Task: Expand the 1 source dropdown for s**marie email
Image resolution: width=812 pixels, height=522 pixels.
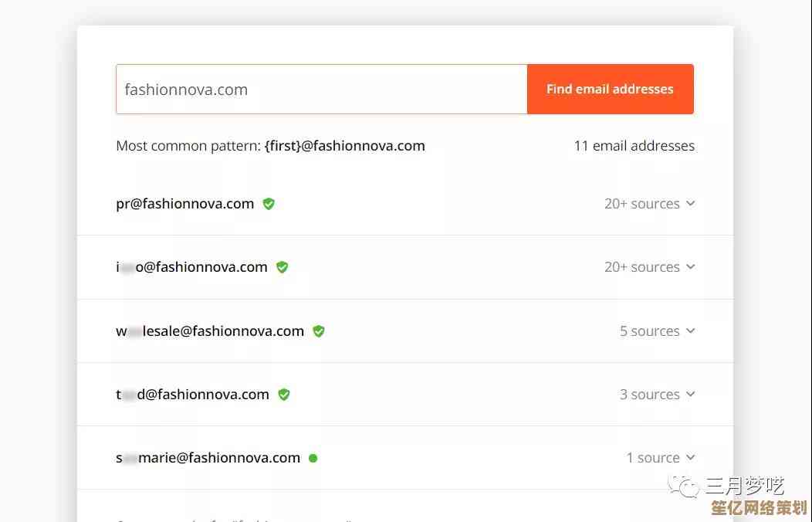Action: [690, 458]
